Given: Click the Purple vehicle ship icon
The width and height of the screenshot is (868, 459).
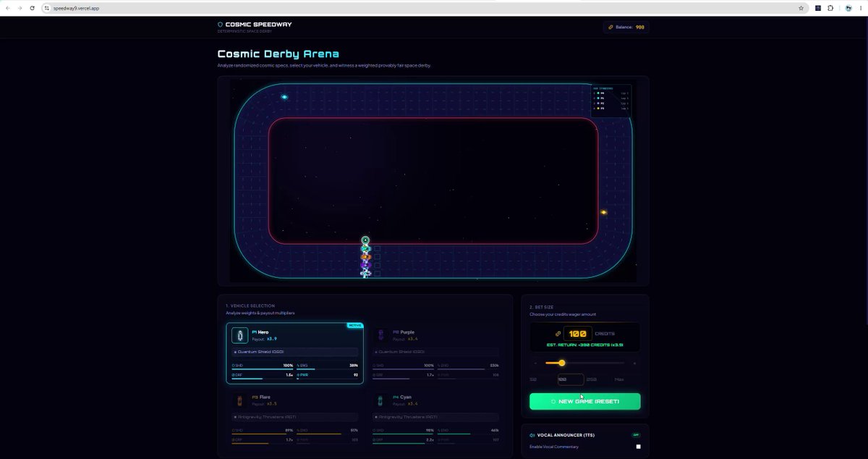Looking at the screenshot, I should [x=381, y=334].
